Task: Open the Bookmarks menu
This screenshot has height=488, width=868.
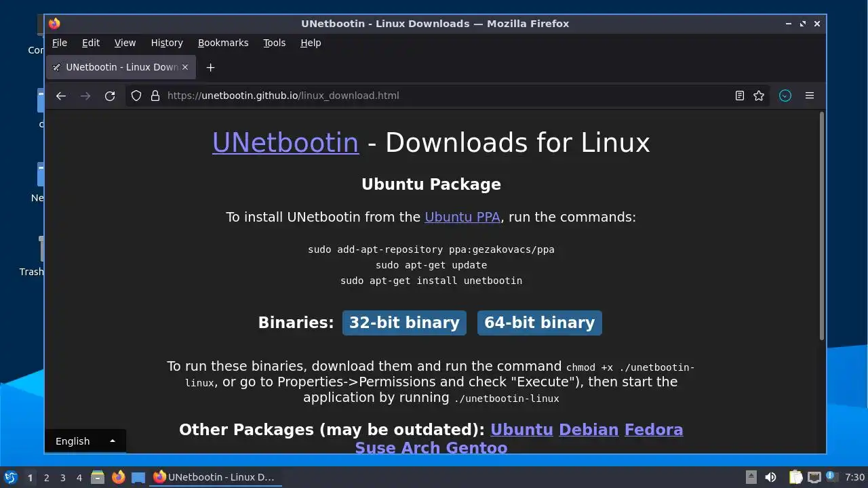Action: point(223,43)
